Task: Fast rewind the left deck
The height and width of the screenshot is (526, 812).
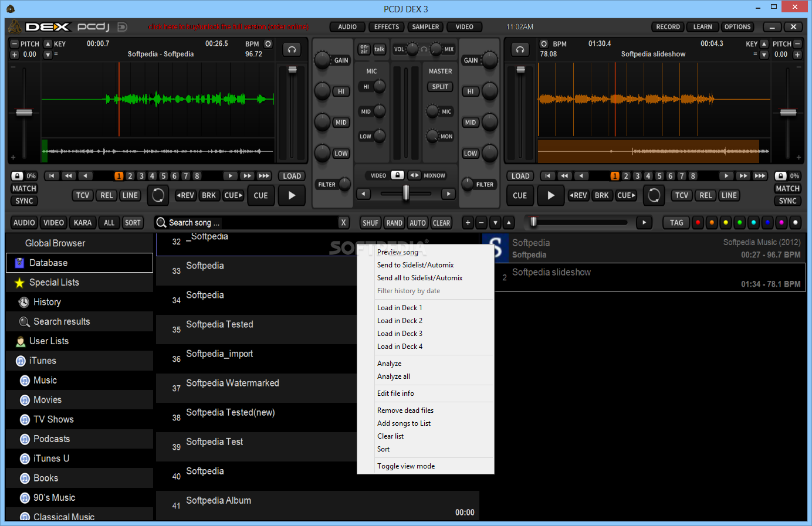Action: 69,176
